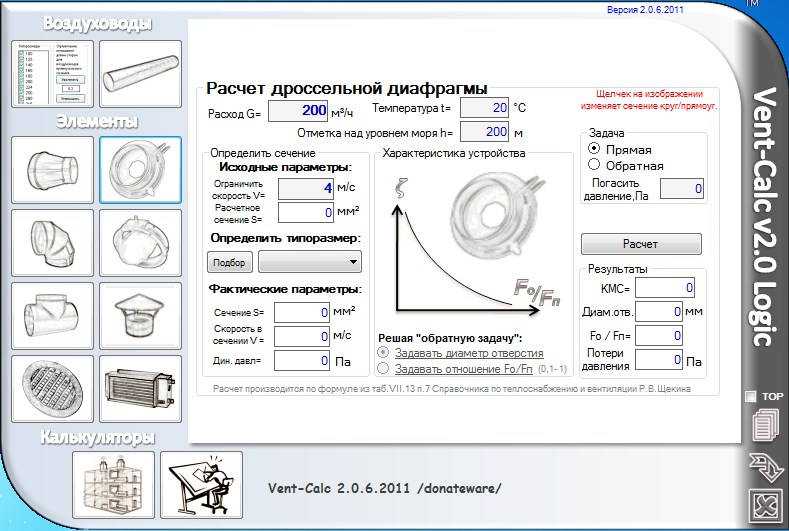Click the Калькуляторы section heading
This screenshot has height=531, width=789.
[x=97, y=437]
